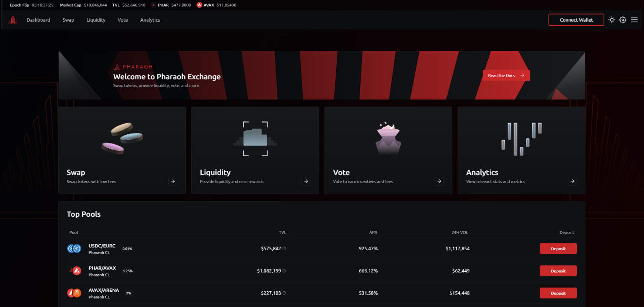The image size is (644, 307).
Task: Click the 666.12% APR value
Action: coord(368,271)
